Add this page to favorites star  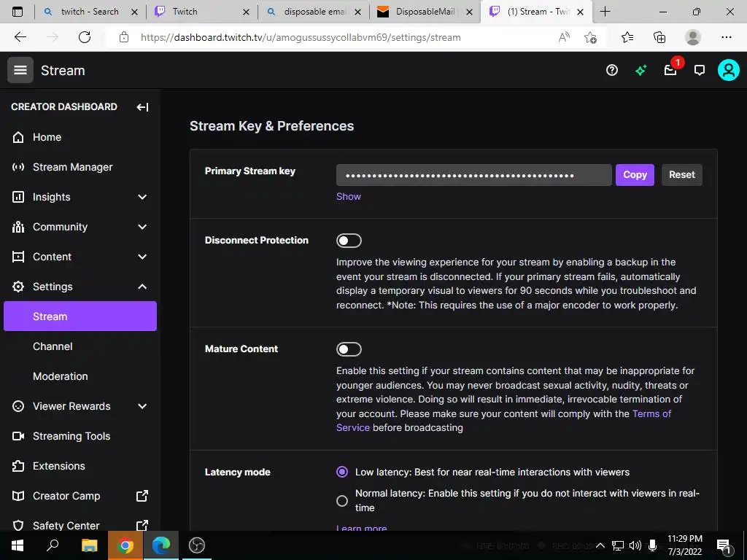tap(591, 37)
